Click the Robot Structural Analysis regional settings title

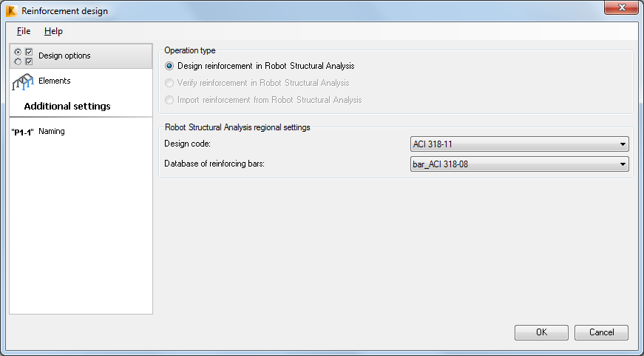coord(237,127)
